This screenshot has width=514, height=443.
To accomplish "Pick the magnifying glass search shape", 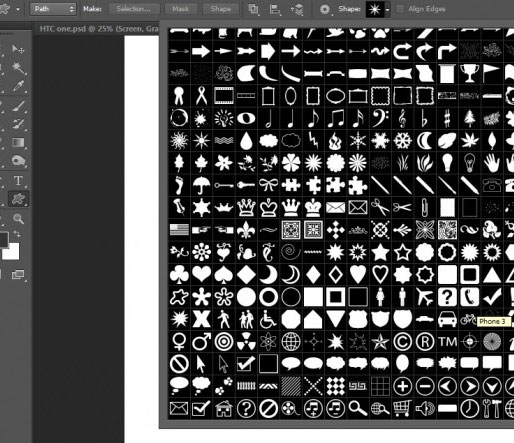I will coord(358,408).
